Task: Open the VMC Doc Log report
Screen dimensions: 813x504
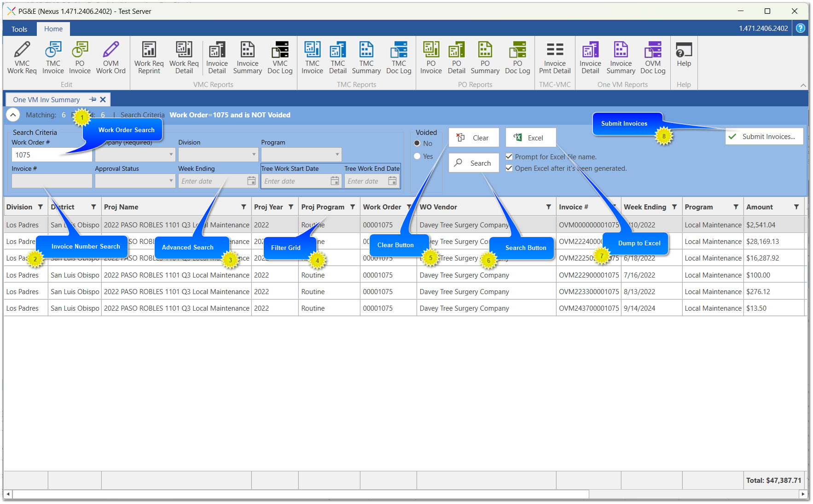Action: (x=280, y=58)
